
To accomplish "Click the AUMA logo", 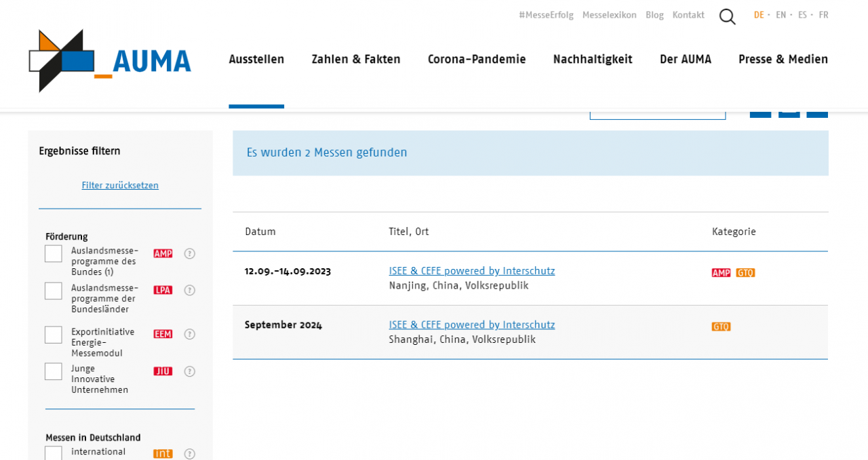I will (110, 61).
